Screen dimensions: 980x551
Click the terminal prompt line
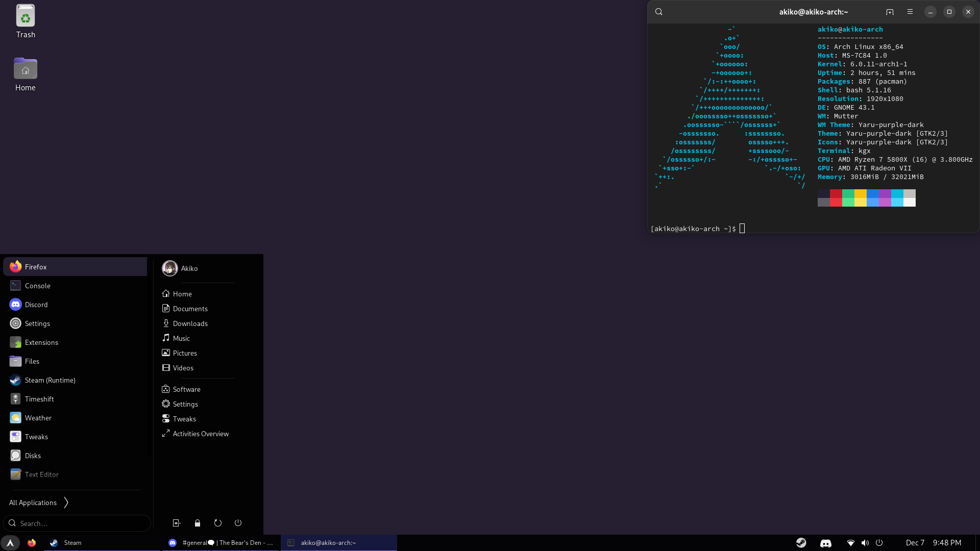[698, 229]
